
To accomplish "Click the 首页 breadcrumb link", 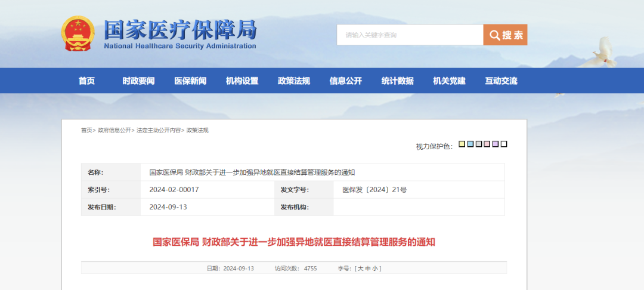I will pyautogui.click(x=86, y=130).
